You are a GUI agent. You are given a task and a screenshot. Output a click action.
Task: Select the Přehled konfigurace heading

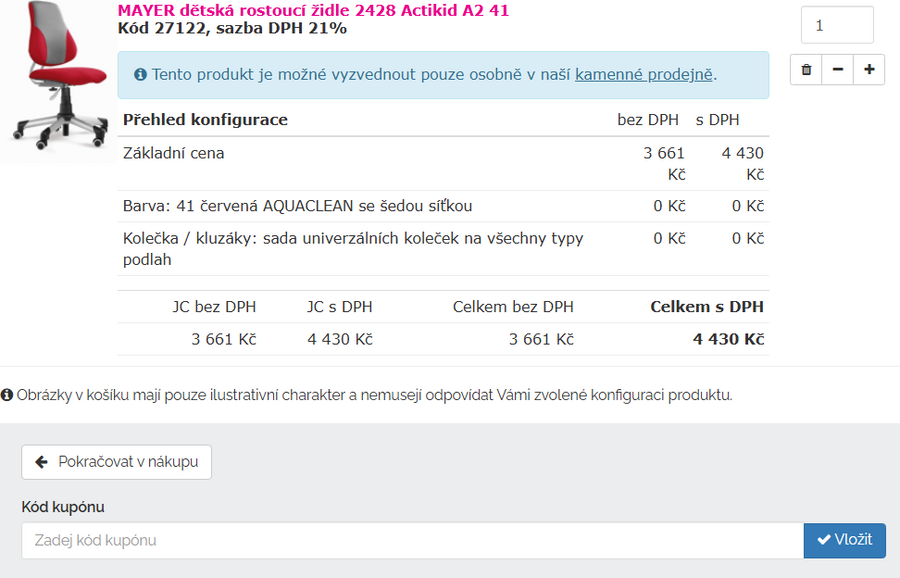click(x=205, y=120)
